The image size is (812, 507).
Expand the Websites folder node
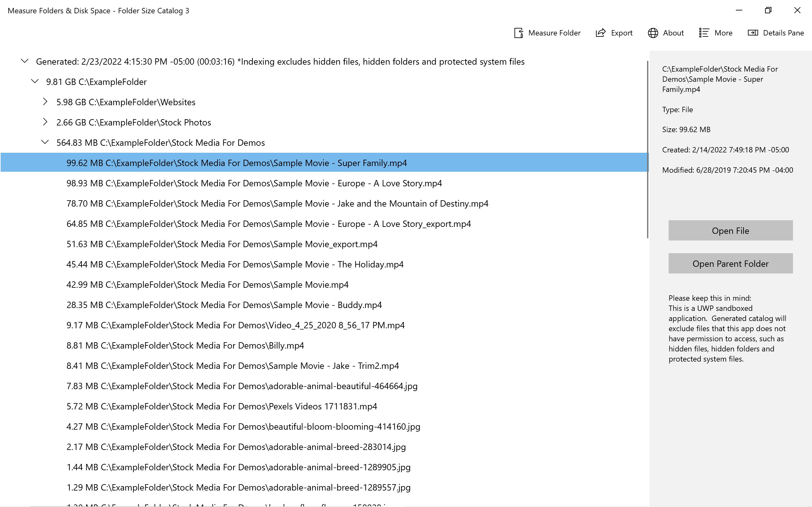pos(45,102)
